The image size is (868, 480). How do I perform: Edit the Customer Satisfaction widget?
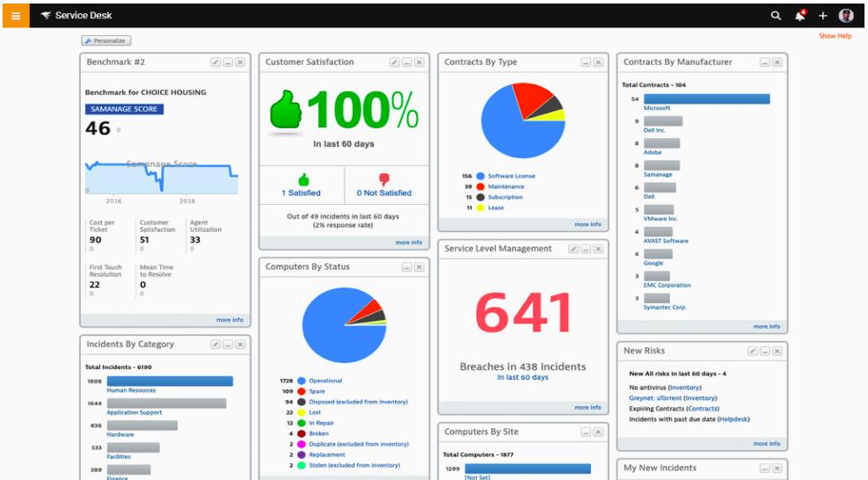point(394,62)
